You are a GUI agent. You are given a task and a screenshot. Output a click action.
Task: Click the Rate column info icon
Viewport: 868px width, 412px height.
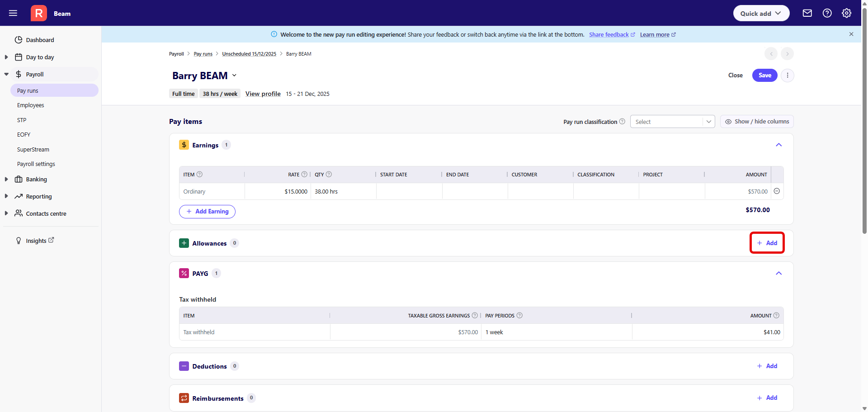(304, 175)
